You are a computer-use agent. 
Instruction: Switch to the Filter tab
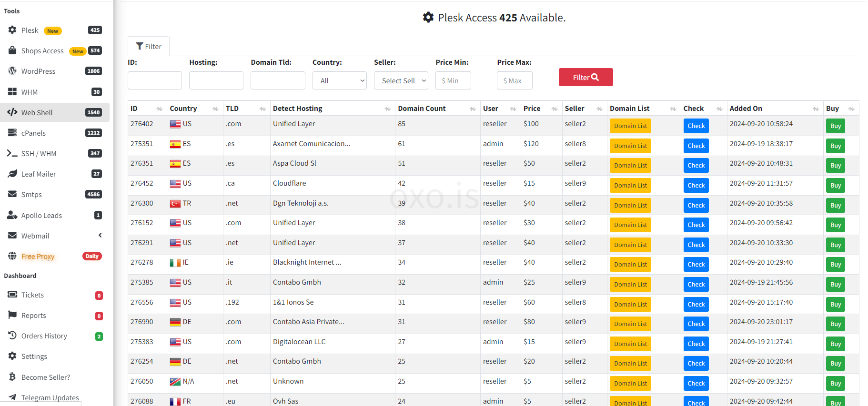(x=149, y=46)
